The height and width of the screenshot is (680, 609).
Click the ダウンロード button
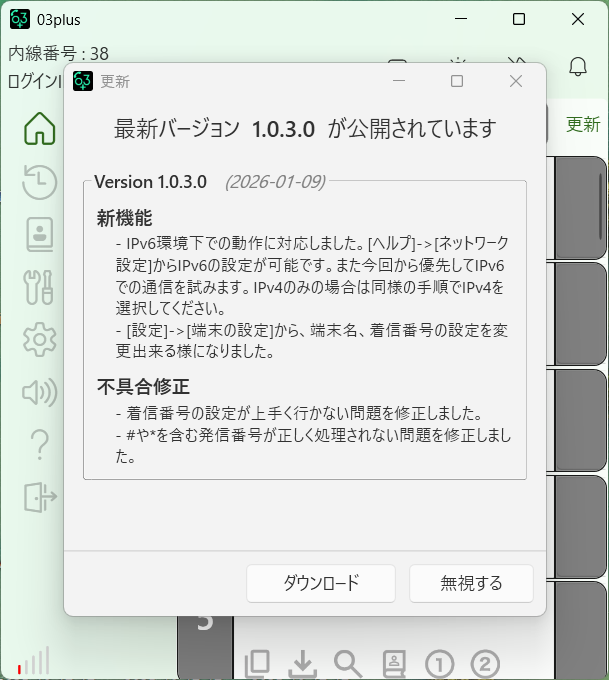tap(321, 583)
